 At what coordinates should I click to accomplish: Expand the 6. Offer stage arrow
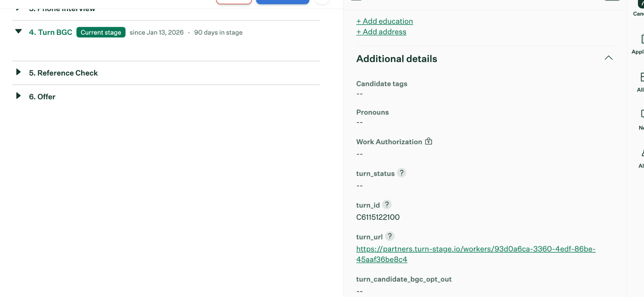pyautogui.click(x=19, y=96)
